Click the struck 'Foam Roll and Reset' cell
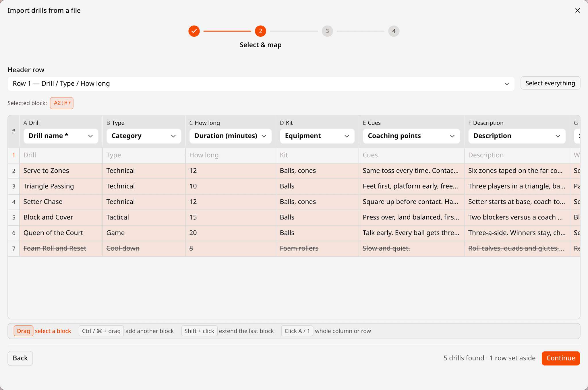Viewport: 588px width, 390px height. click(x=61, y=248)
